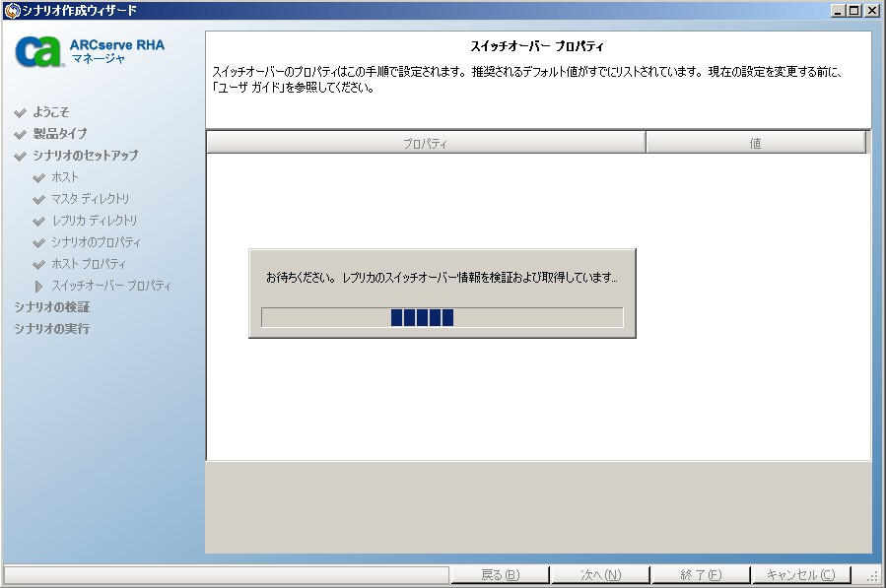Screen dimensions: 886x588
Task: Open the レプリカ ディレクトリ sub-step
Action: 95,221
